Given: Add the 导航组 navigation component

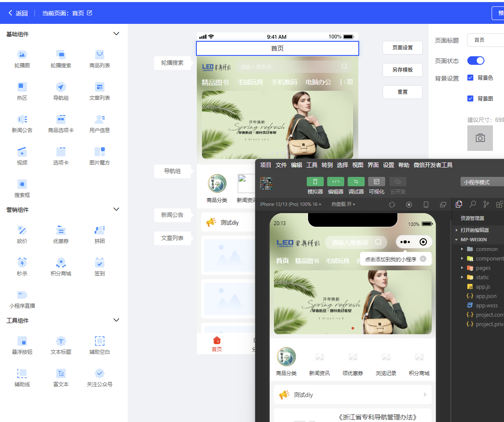Looking at the screenshot, I should 61,91.
